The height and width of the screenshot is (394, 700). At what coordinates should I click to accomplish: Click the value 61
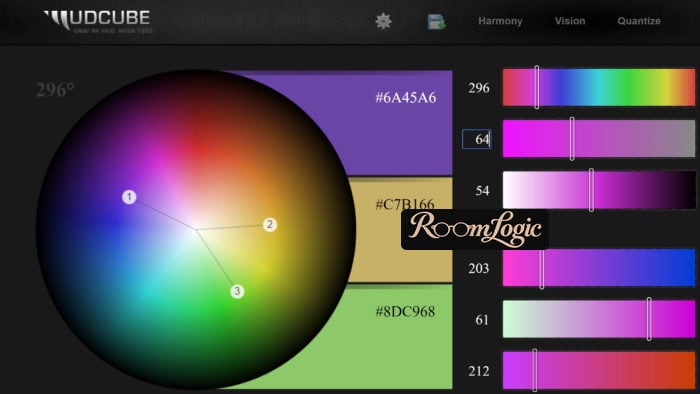coord(482,319)
